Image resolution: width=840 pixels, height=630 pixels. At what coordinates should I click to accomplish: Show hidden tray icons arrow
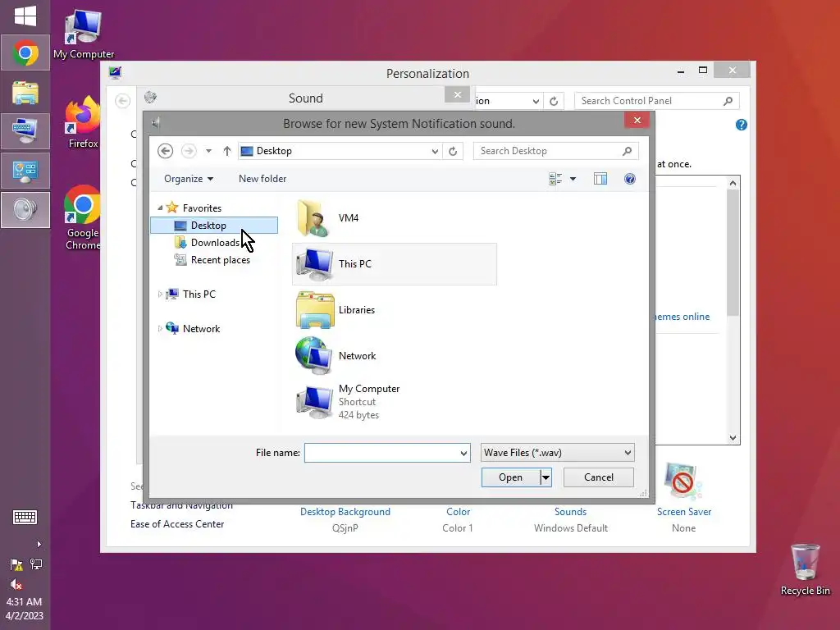pyautogui.click(x=39, y=545)
